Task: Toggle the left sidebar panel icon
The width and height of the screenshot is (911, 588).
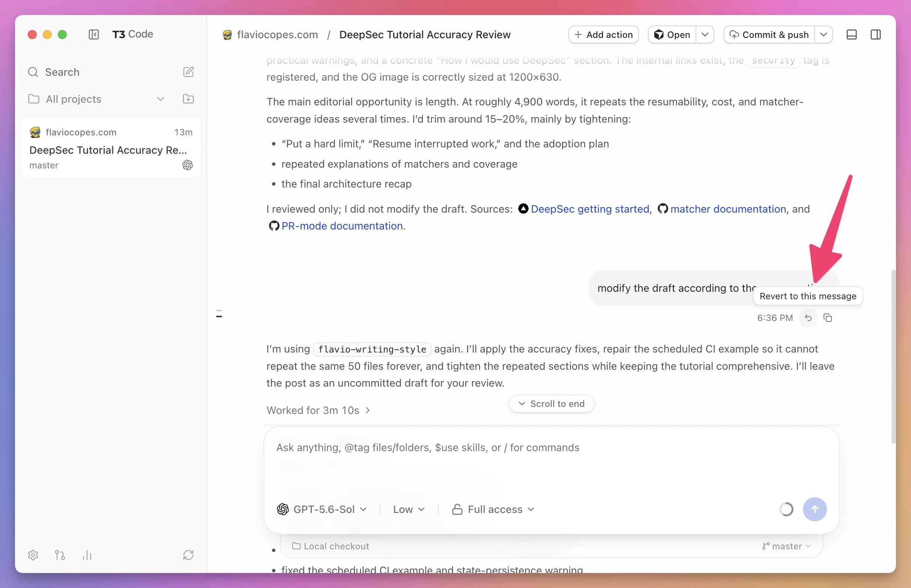Action: pyautogui.click(x=93, y=34)
